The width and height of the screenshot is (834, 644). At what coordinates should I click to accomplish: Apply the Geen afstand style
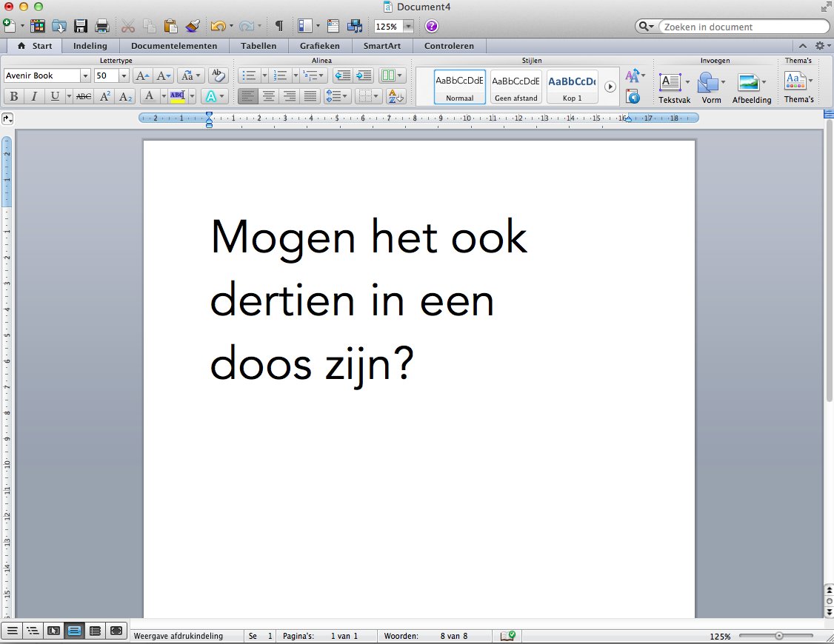pyautogui.click(x=516, y=87)
